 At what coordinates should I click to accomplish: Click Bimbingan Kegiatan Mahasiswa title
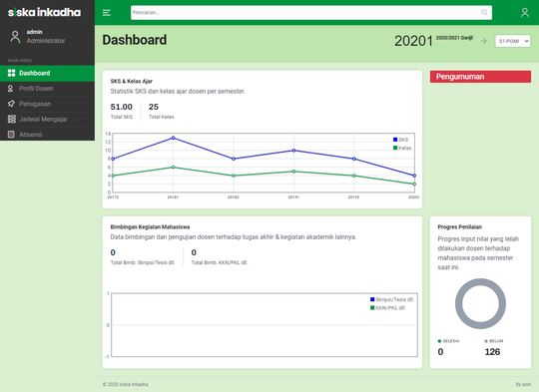150,227
